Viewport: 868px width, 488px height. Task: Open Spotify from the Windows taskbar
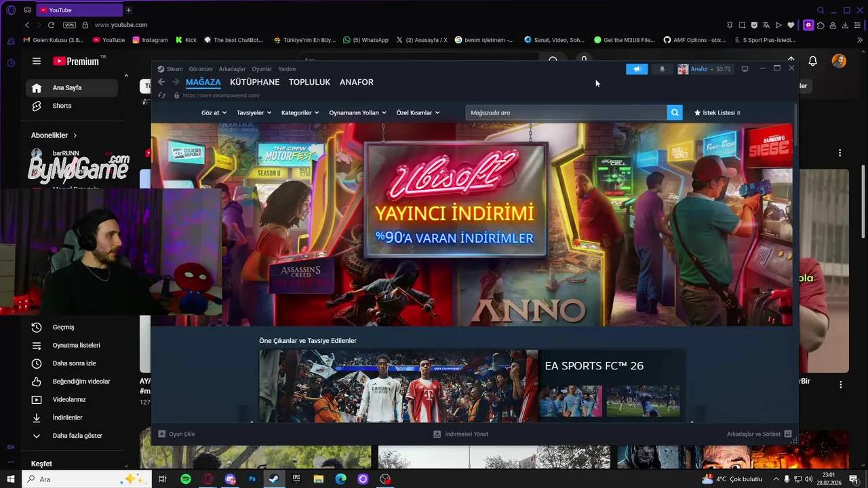pyautogui.click(x=186, y=479)
